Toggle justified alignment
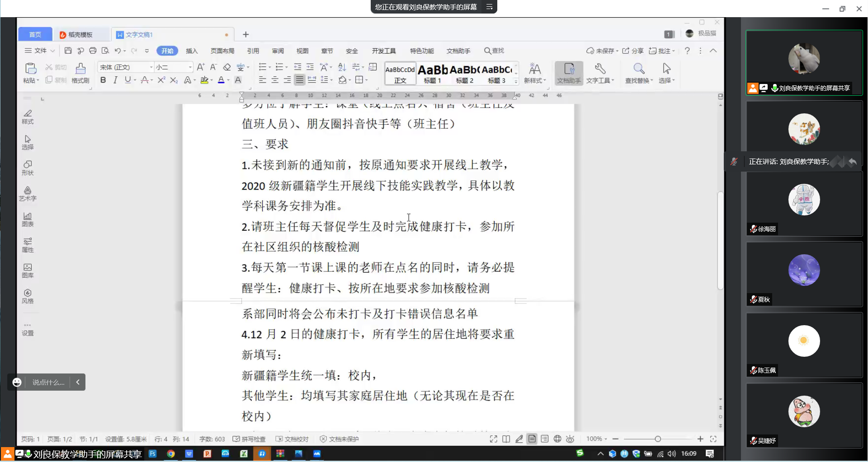 [x=299, y=80]
